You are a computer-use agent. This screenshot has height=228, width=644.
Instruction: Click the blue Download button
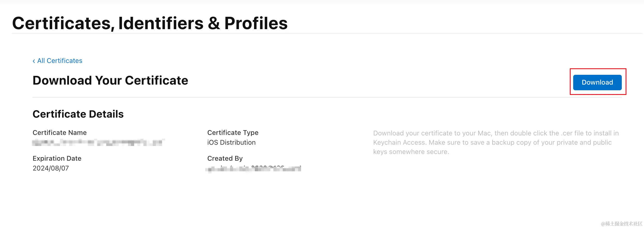pos(597,83)
